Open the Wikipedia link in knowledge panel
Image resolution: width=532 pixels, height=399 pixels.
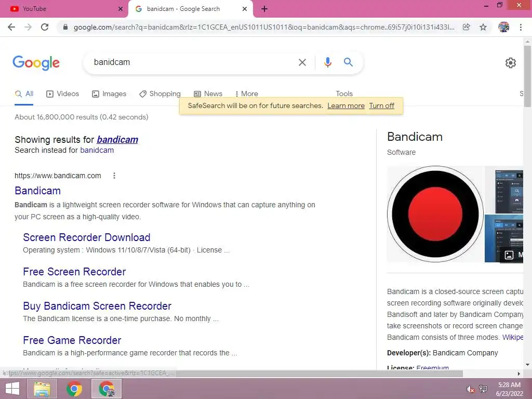tap(512, 338)
